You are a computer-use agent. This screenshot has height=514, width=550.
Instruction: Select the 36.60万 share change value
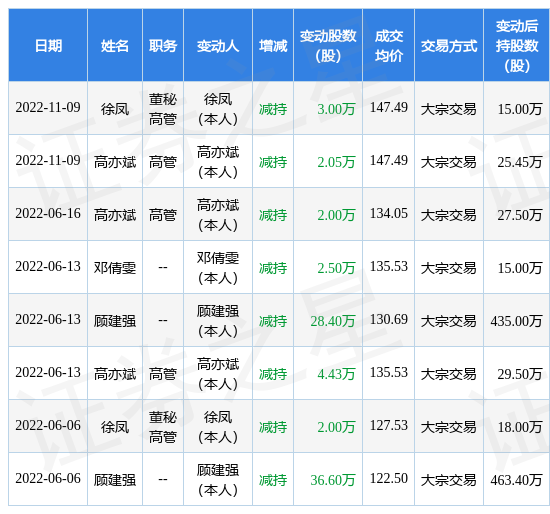[x=333, y=480]
